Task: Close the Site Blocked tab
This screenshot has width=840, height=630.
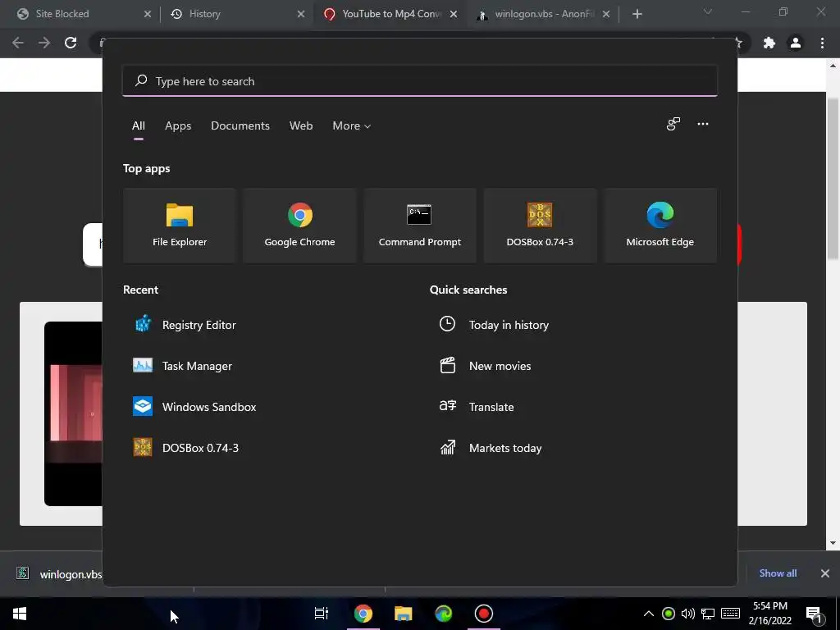Action: (148, 14)
